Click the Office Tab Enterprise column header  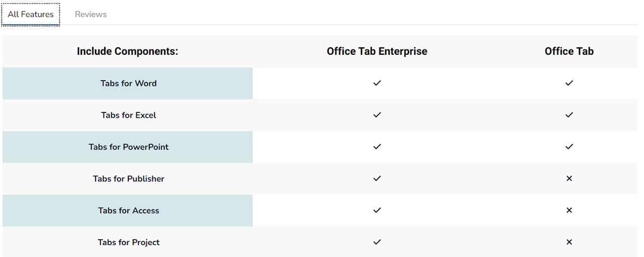pyautogui.click(x=377, y=52)
